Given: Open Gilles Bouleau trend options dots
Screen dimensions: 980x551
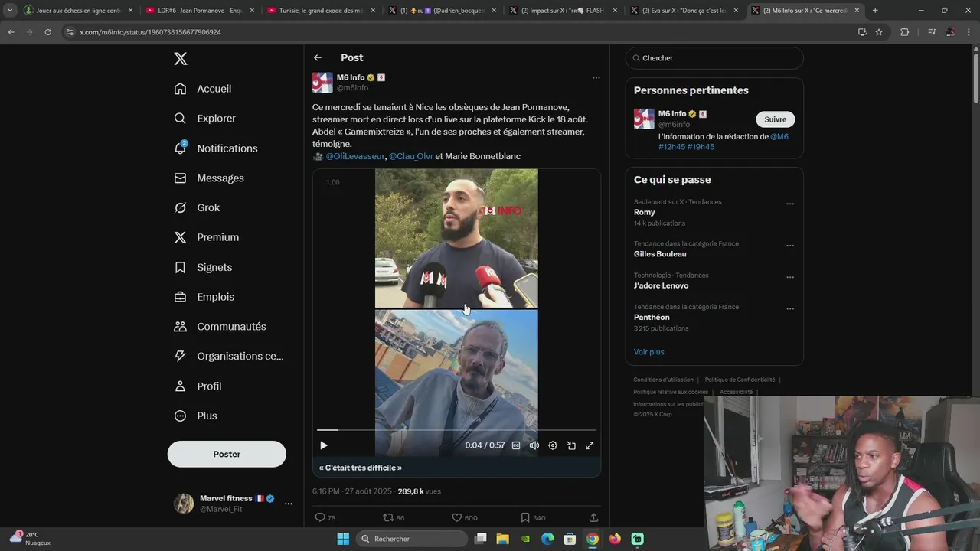Looking at the screenshot, I should point(790,246).
